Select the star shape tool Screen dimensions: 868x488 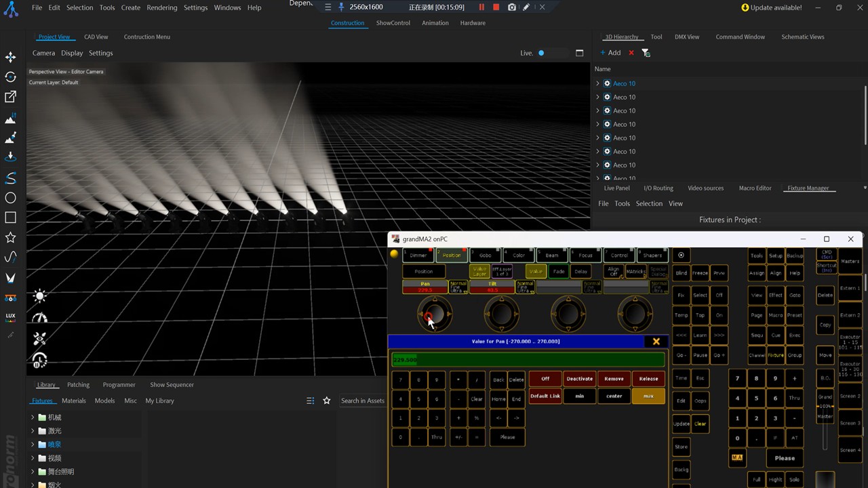coord(10,237)
